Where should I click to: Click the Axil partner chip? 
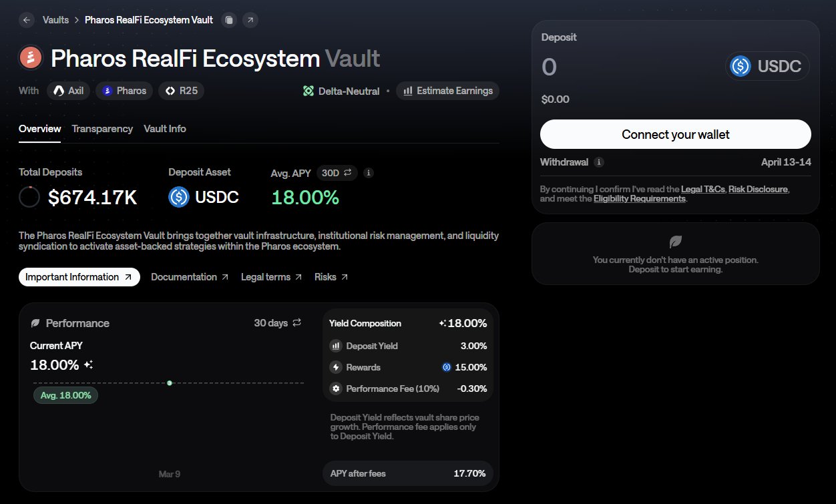(x=69, y=91)
